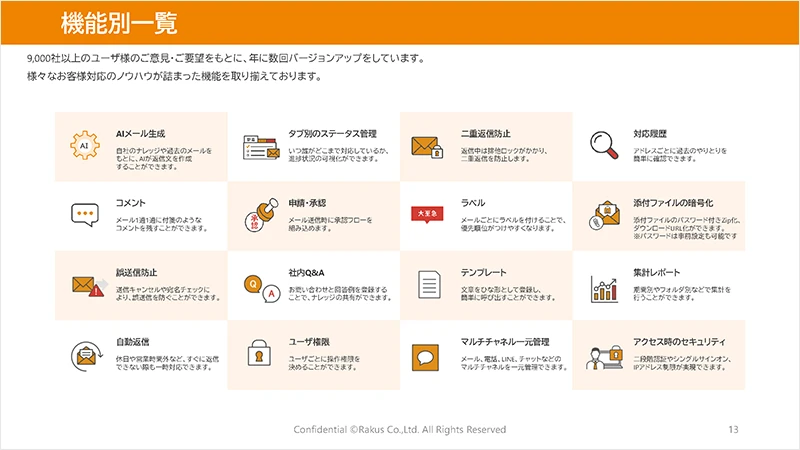The image size is (800, 450).
Task: Click the intro line starting 様々なお客様対応
Action: tap(174, 77)
